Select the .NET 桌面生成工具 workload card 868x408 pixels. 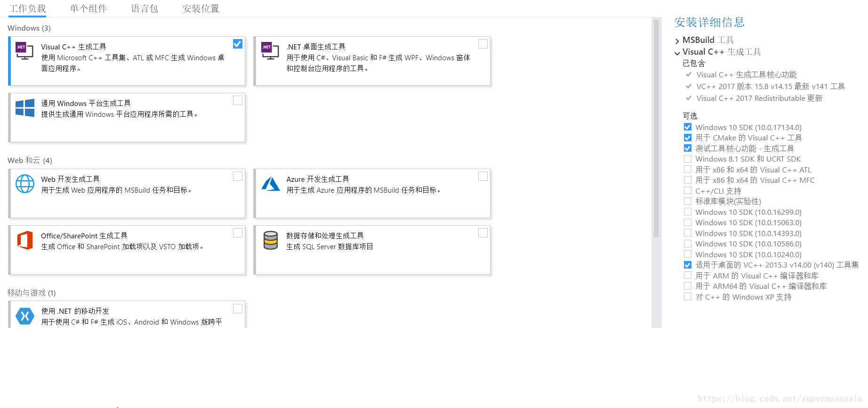372,61
